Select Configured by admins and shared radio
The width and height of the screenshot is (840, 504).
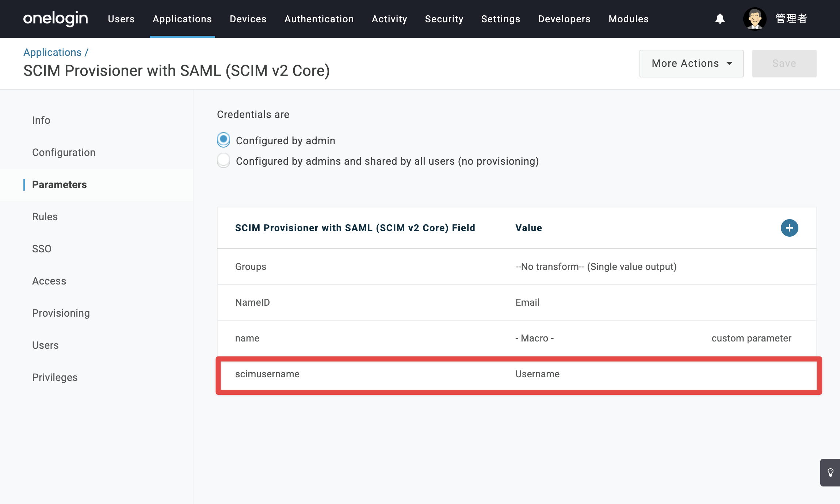[x=224, y=160]
